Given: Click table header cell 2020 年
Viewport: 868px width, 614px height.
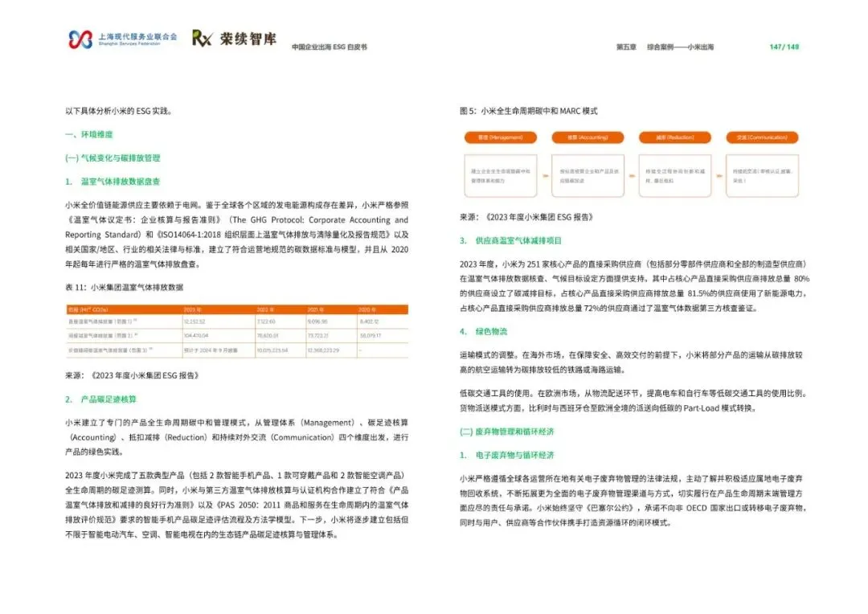Looking at the screenshot, I should [367, 309].
